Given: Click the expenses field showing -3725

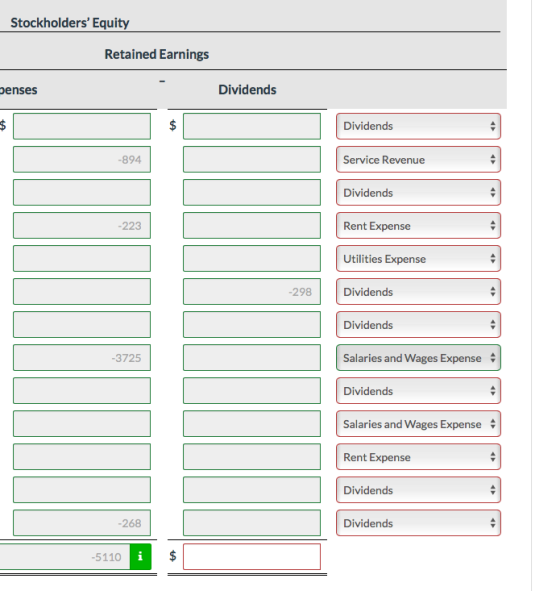Looking at the screenshot, I should (82, 358).
